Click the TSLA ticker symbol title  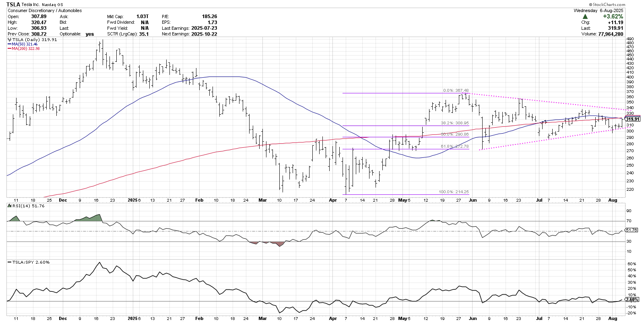click(13, 4)
